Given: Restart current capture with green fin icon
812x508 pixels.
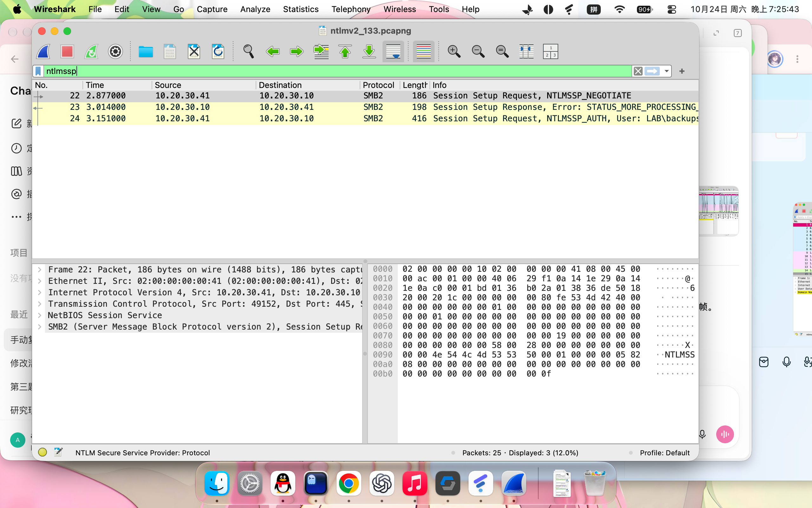Looking at the screenshot, I should (x=91, y=51).
